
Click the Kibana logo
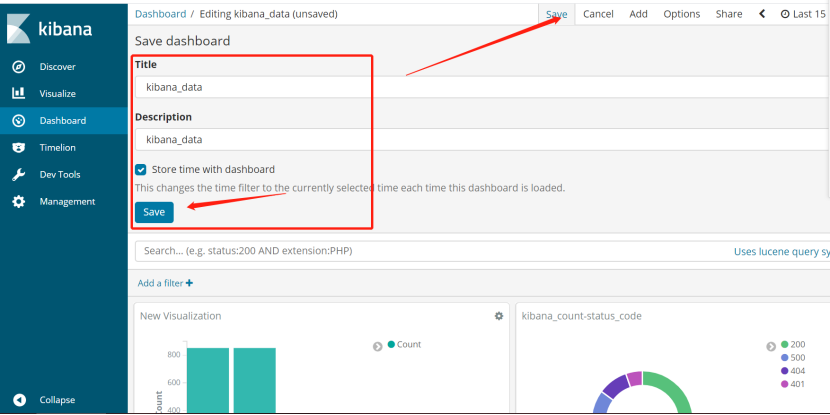click(x=49, y=29)
